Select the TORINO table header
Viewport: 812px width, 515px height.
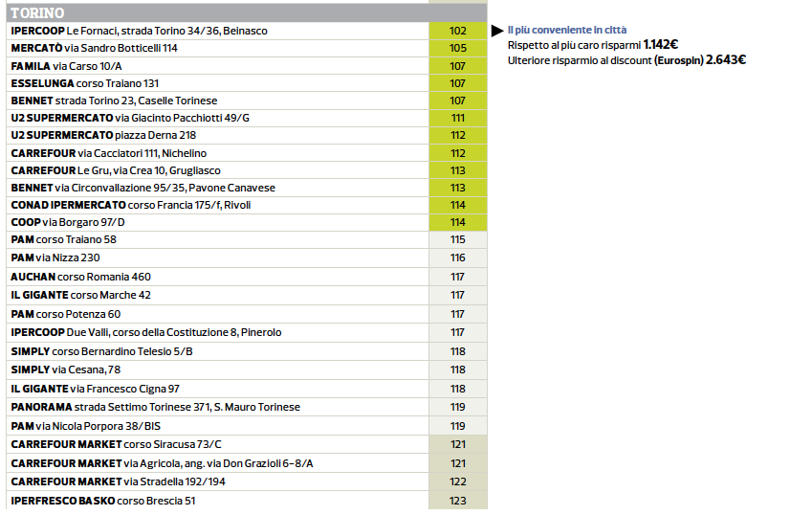(38, 12)
